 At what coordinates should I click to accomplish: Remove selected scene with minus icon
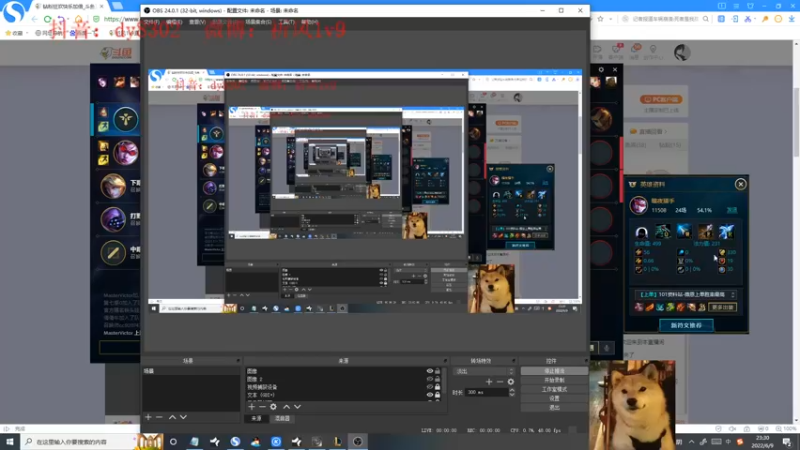(x=159, y=417)
